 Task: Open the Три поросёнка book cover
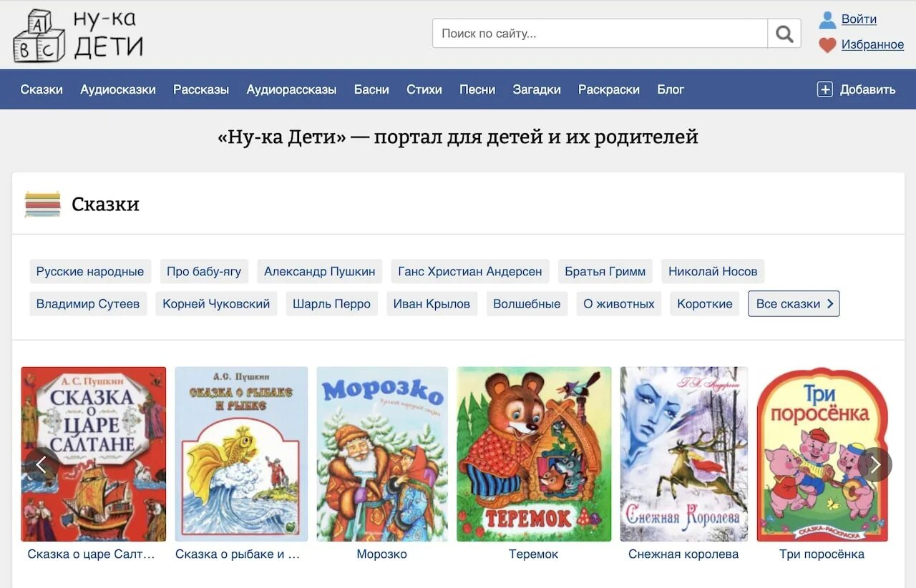click(x=822, y=454)
